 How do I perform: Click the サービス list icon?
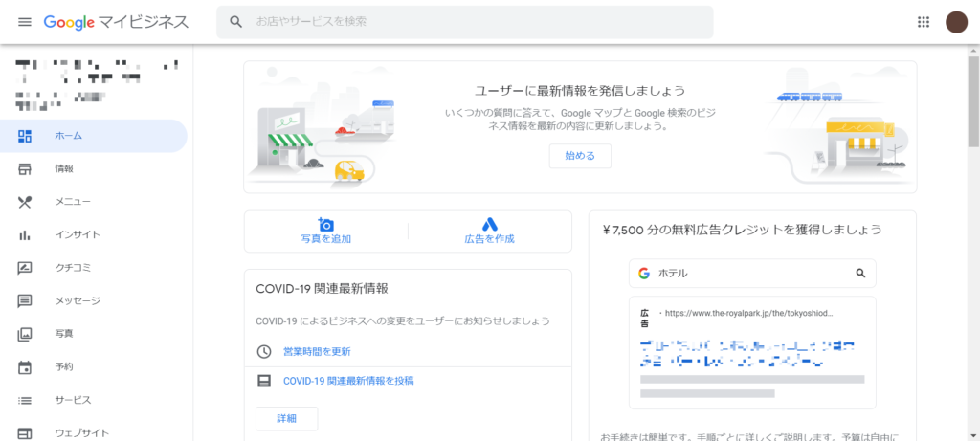coord(24,401)
